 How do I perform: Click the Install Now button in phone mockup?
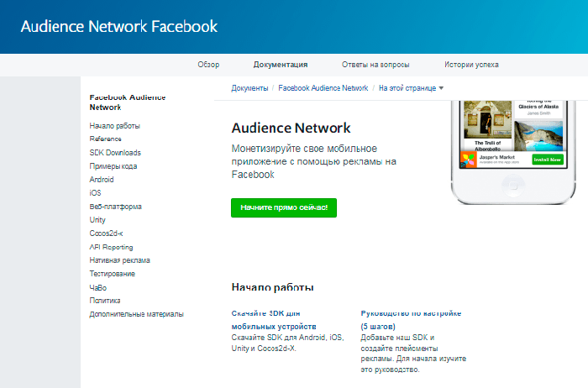point(548,160)
